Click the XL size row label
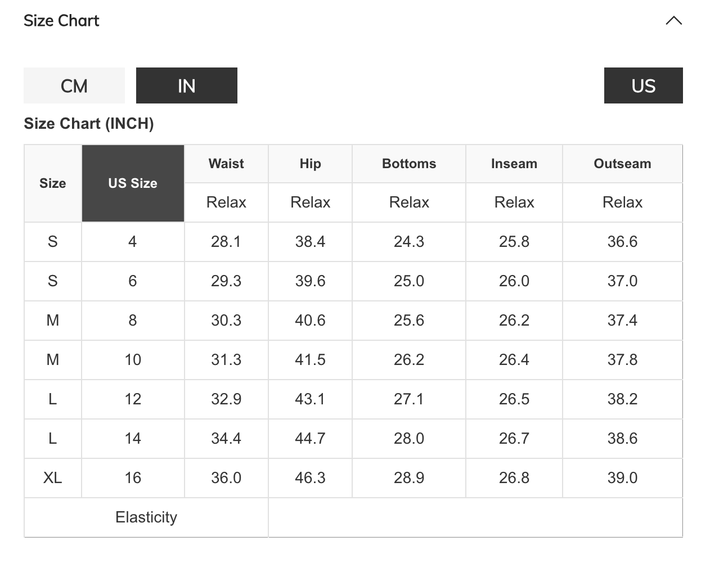 pyautogui.click(x=53, y=478)
